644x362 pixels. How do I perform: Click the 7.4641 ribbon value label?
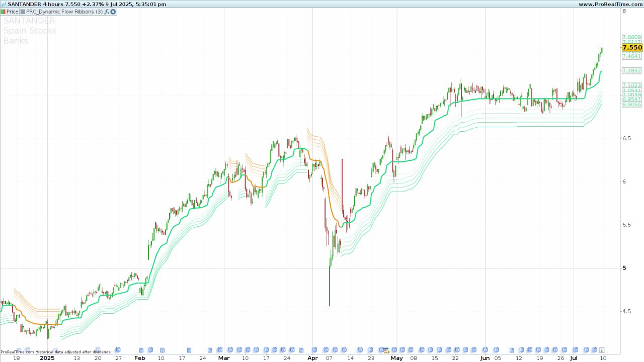632,56
